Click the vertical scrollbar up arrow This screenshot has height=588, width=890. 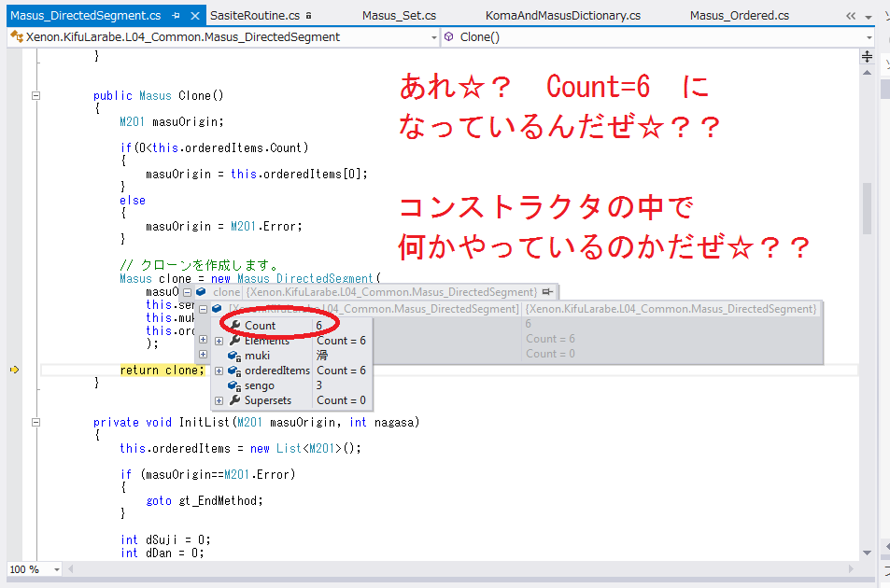(867, 73)
